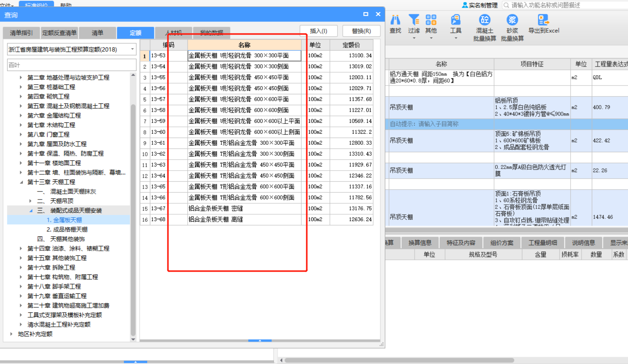Open the 说明信息 tab
This screenshot has width=628, height=364.
click(583, 243)
